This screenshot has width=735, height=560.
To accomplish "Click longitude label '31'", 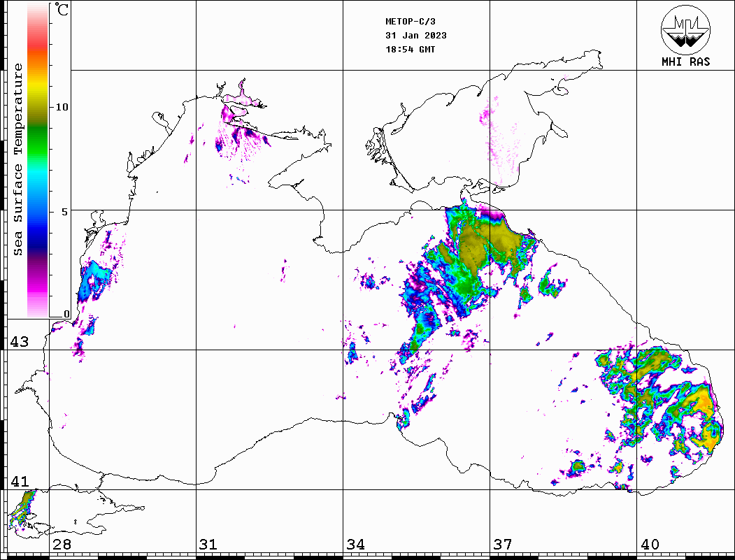I will [x=208, y=544].
